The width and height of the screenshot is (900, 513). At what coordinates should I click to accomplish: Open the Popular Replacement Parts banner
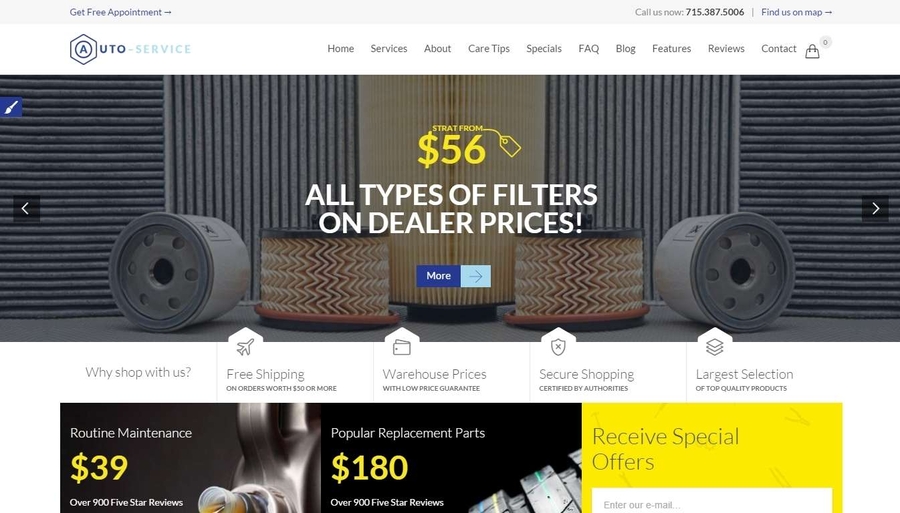(x=451, y=458)
